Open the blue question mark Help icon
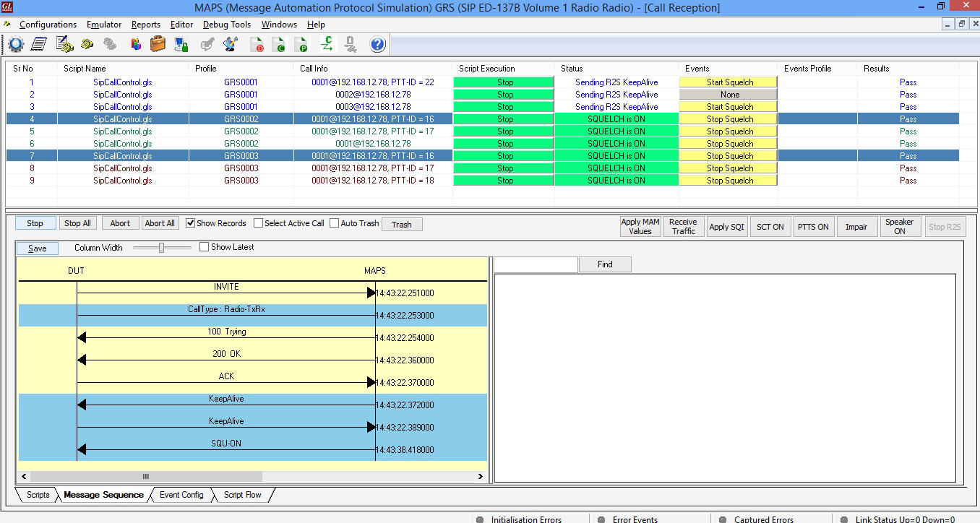 [377, 45]
